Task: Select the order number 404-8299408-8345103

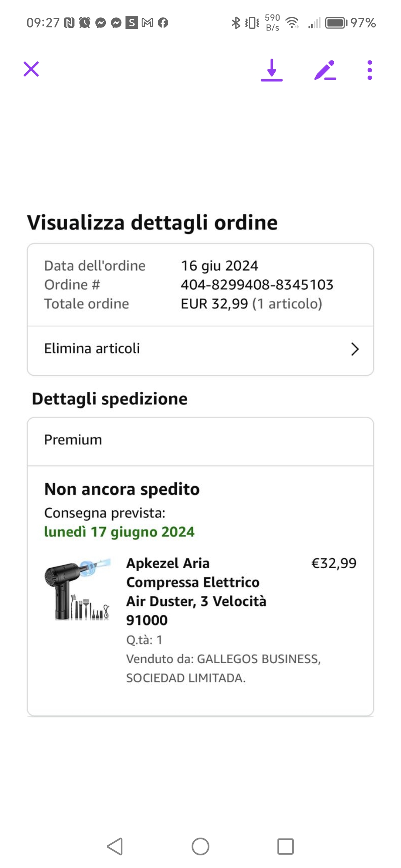Action: click(x=257, y=285)
